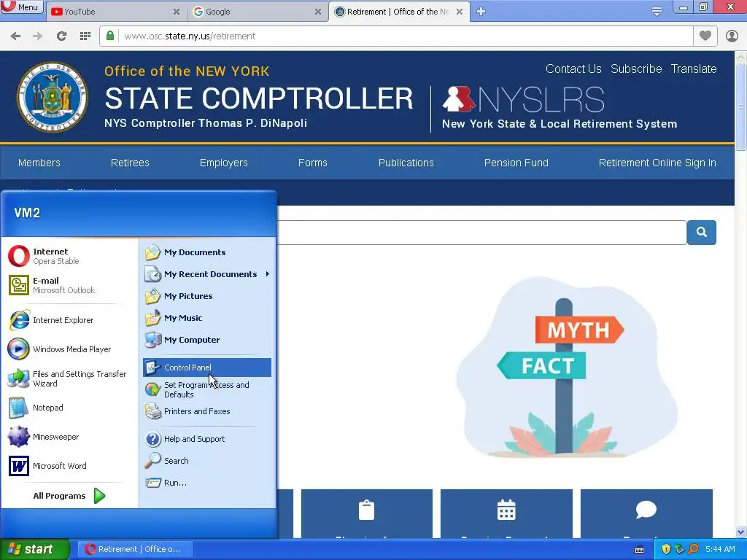Click the State Comptroller seal logo
The width and height of the screenshot is (747, 560).
pyautogui.click(x=53, y=97)
